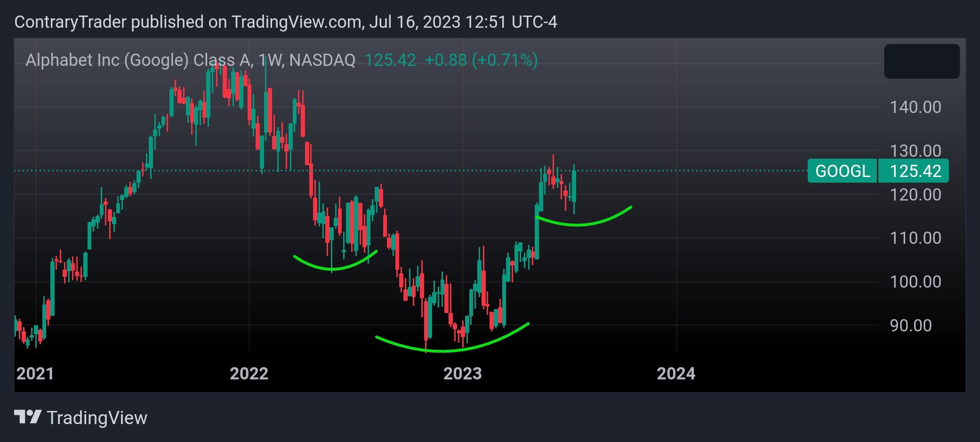Viewport: 980px width, 442px height.
Task: Click the 130.00 price axis label
Action: pyautogui.click(x=916, y=151)
